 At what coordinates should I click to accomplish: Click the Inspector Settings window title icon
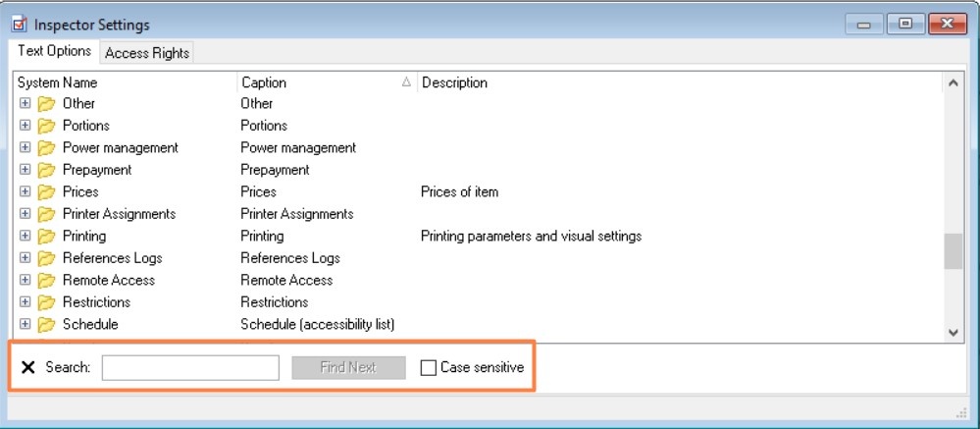19,25
